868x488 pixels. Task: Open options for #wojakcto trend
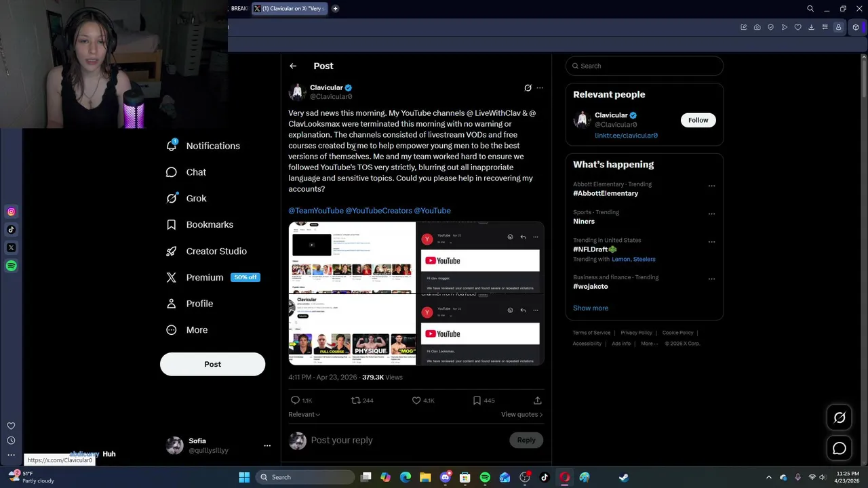(x=711, y=279)
